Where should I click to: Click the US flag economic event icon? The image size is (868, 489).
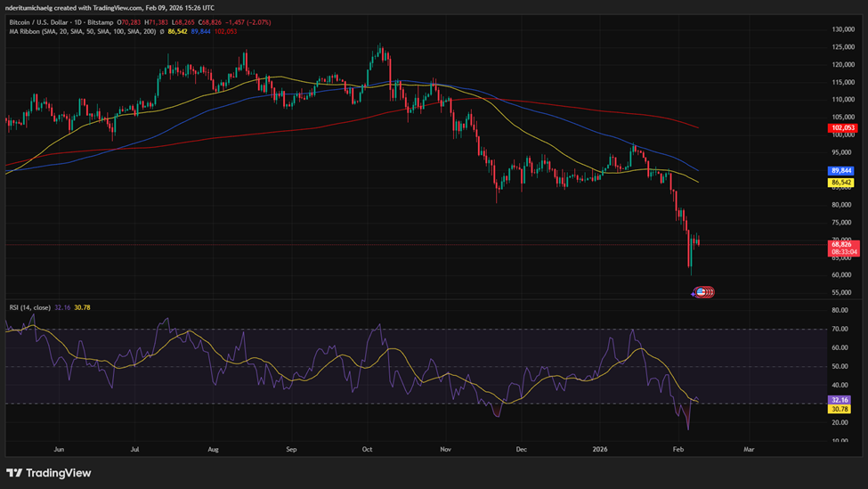(x=702, y=292)
